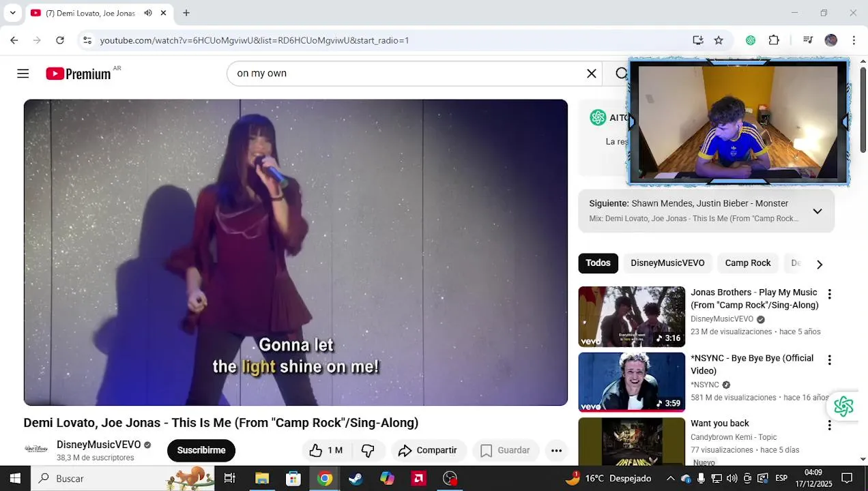Image resolution: width=868 pixels, height=491 pixels.
Task: Open Chrome three-dot menu
Action: tap(854, 40)
